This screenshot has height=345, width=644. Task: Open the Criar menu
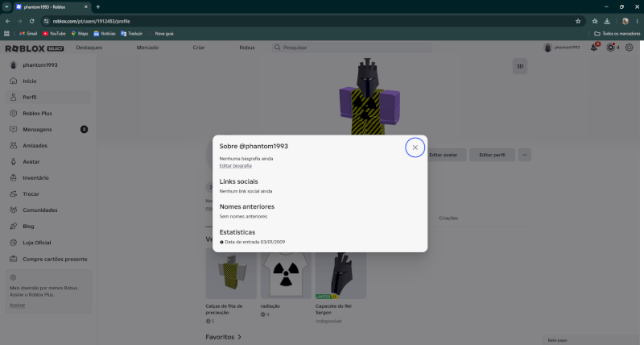coord(199,48)
